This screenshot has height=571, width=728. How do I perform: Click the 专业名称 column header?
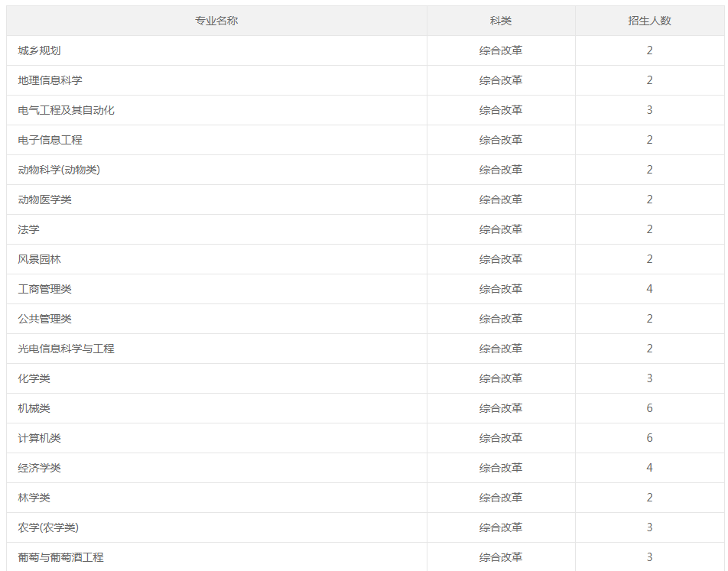[x=216, y=21]
